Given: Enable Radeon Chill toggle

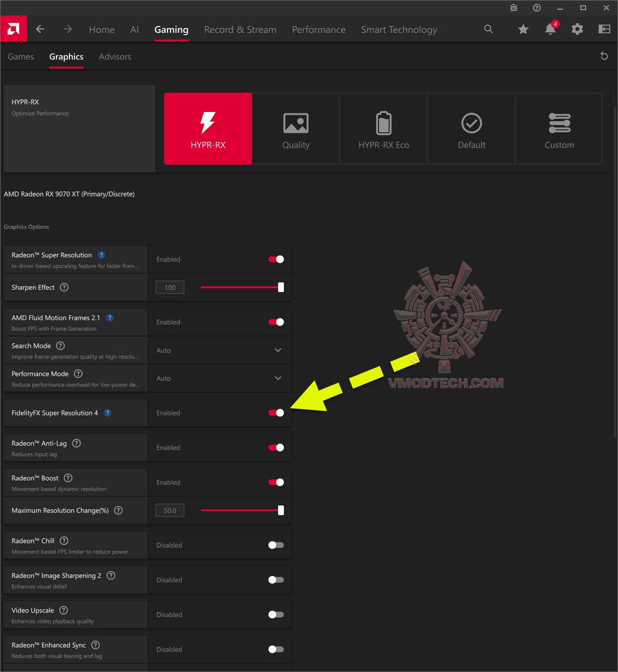Looking at the screenshot, I should pyautogui.click(x=276, y=545).
